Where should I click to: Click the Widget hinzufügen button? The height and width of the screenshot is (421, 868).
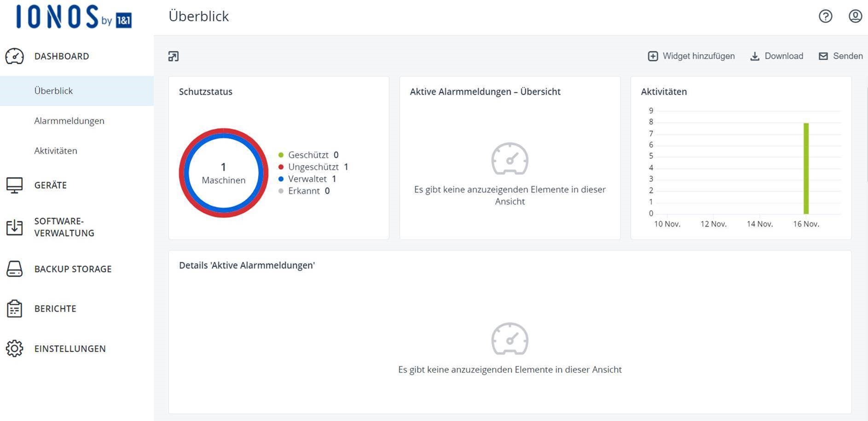coord(691,56)
